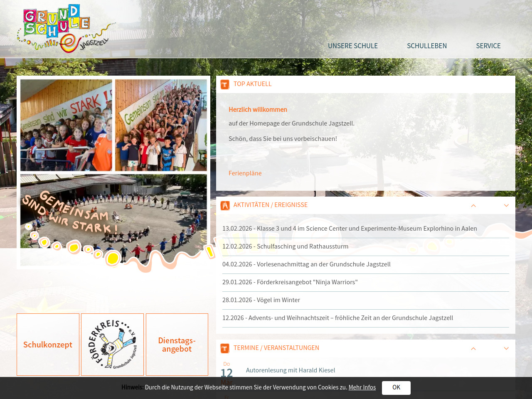This screenshot has height=399, width=532.
Task: Open the Service menu
Action: click(x=488, y=46)
